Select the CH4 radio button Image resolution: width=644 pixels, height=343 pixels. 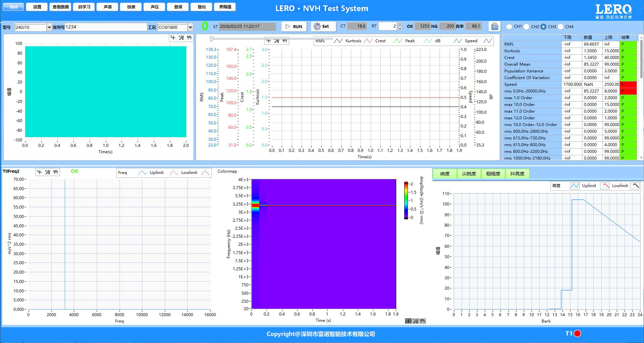(x=560, y=26)
